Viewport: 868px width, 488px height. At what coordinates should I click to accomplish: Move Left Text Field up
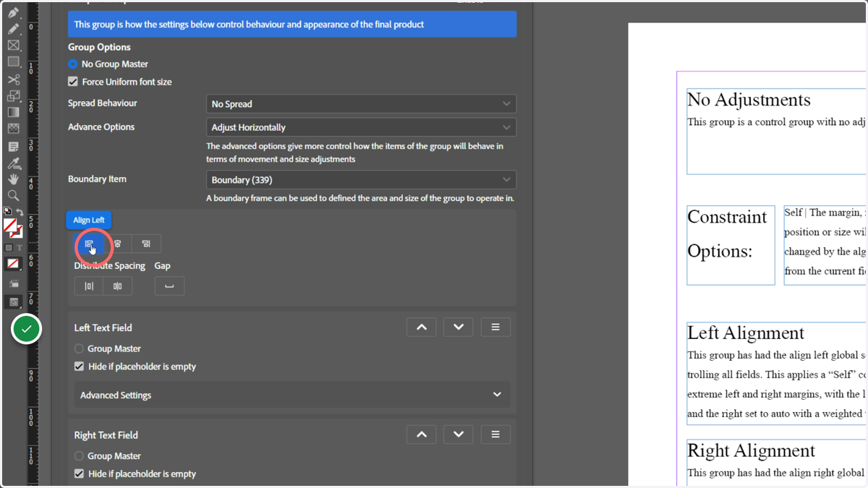[x=422, y=328]
